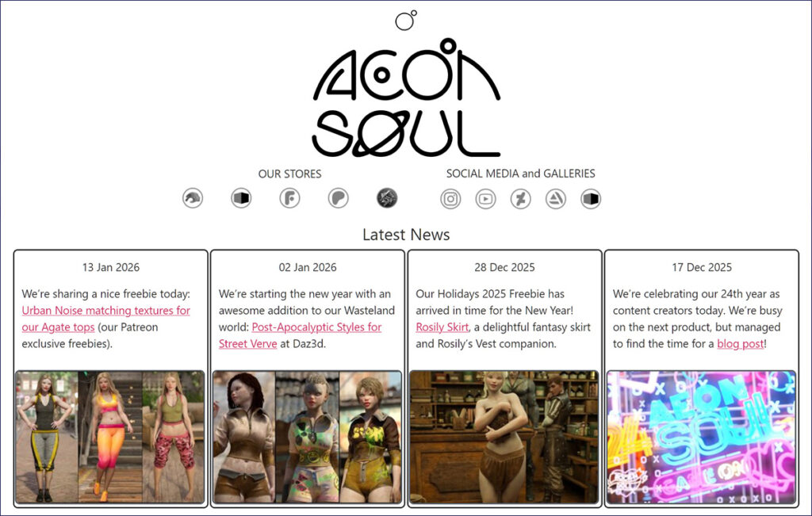The image size is (812, 516).
Task: Open the F-letter store icon
Action: [x=289, y=198]
